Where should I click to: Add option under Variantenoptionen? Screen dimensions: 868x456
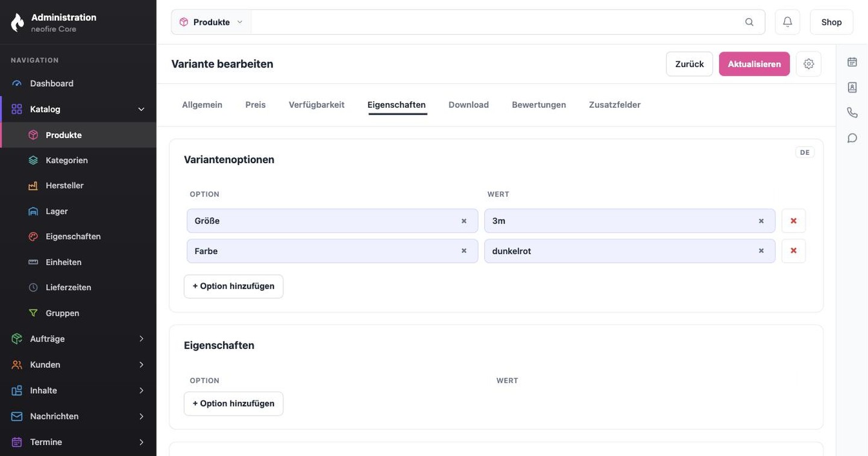233,286
